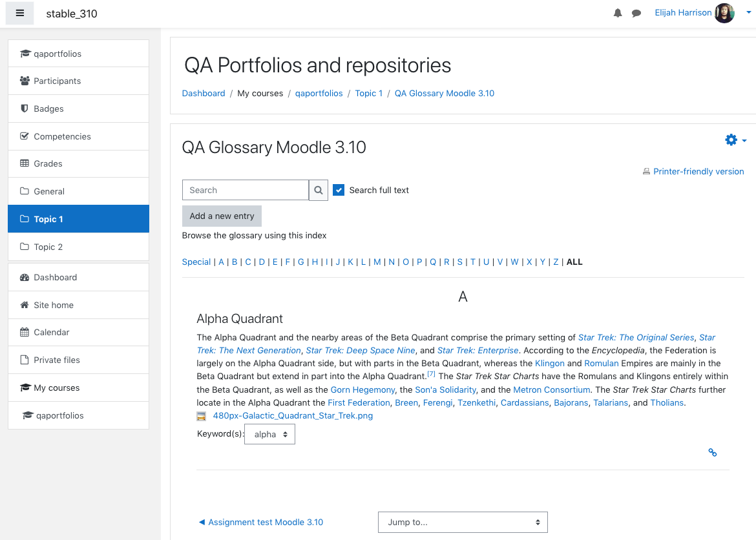Click the magnifier search icon button
Screen dimensions: 756x540
[318, 190]
